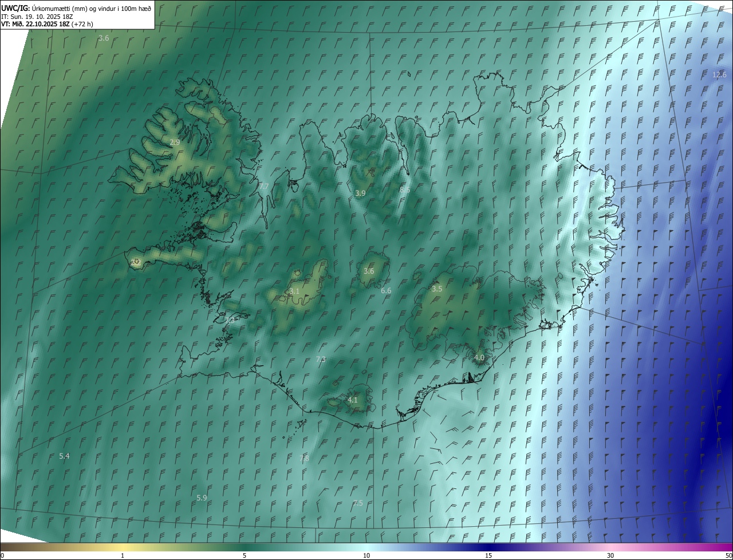Image resolution: width=733 pixels, height=560 pixels.
Task: Click the 5 tick on the colour scale
Action: click(245, 556)
